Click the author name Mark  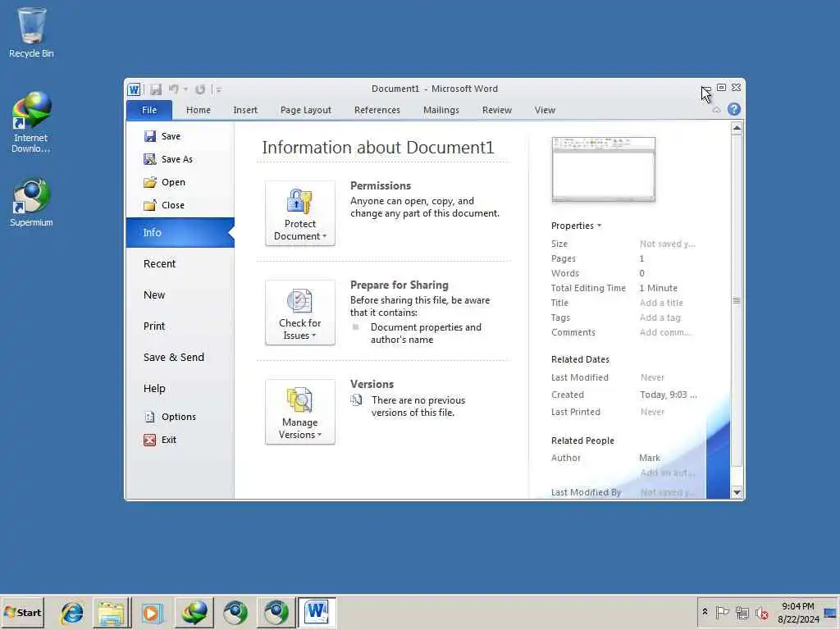(650, 458)
